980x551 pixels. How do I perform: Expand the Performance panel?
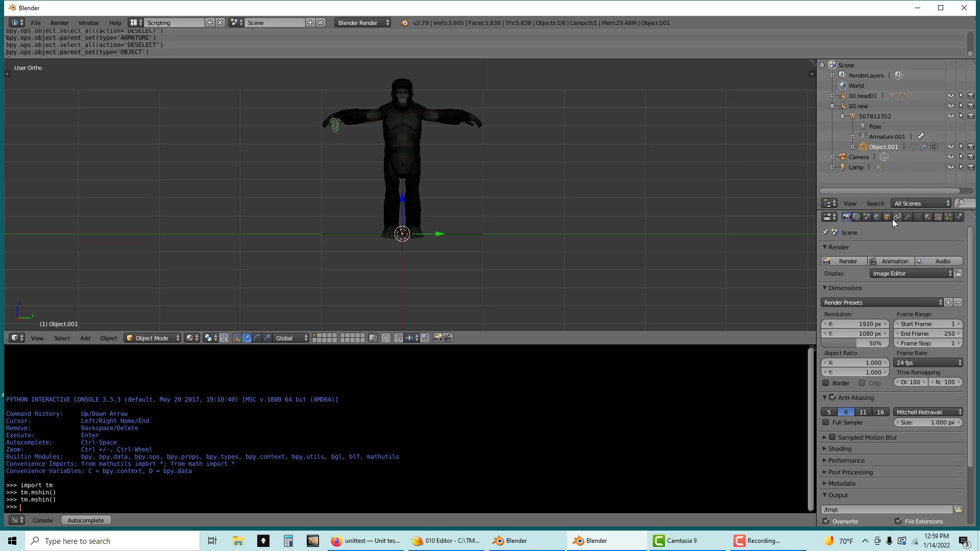click(x=846, y=460)
